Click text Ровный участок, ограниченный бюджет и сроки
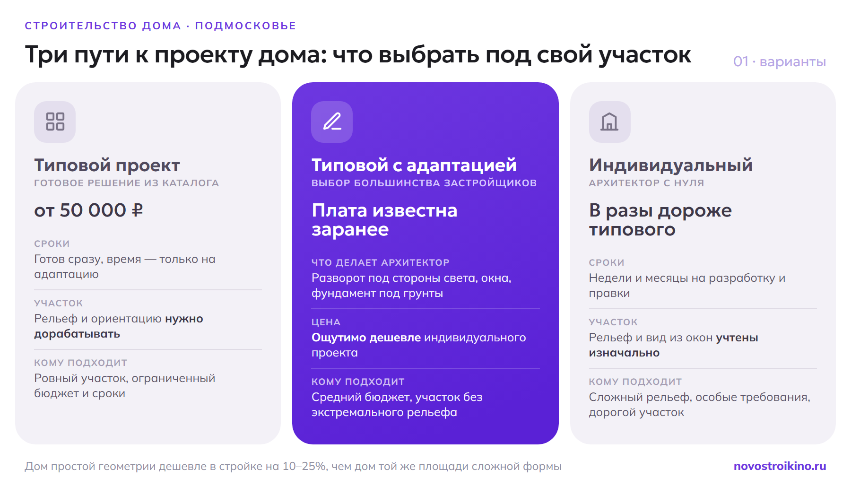Image resolution: width=851 pixels, height=504 pixels. coord(125,386)
